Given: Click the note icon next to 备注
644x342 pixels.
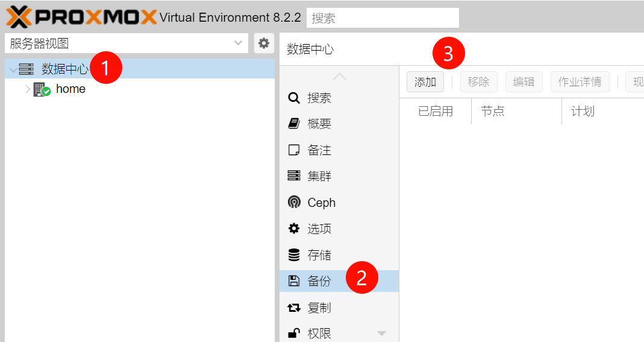Looking at the screenshot, I should [x=294, y=150].
